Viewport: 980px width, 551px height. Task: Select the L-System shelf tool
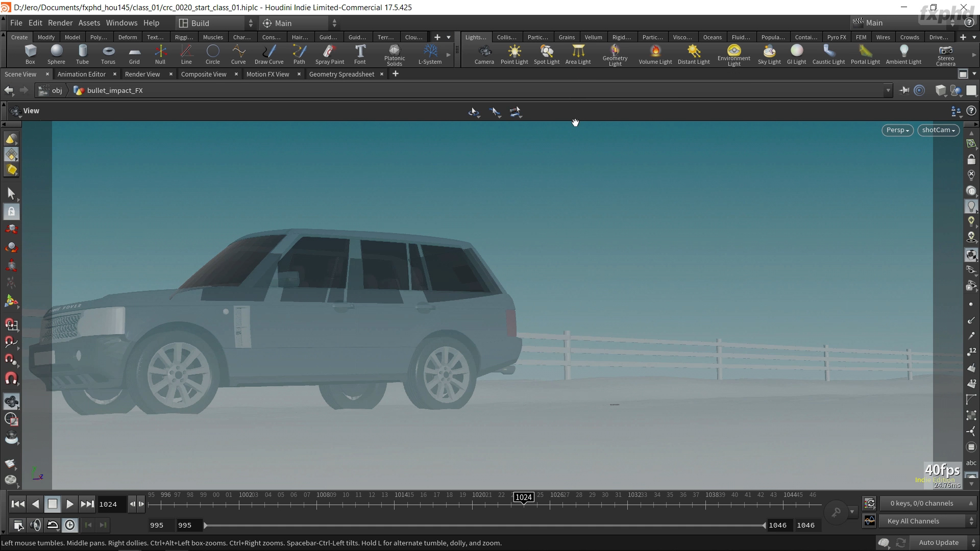(430, 54)
